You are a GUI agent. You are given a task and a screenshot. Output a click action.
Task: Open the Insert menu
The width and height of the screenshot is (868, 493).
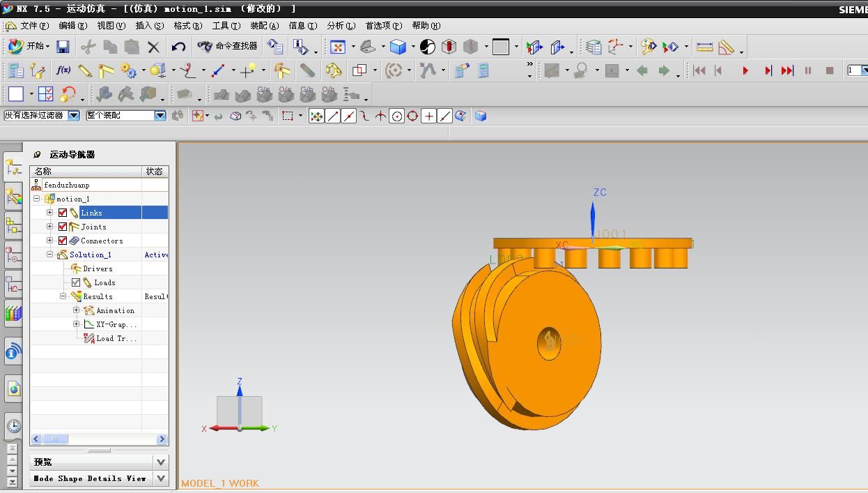[x=149, y=26]
